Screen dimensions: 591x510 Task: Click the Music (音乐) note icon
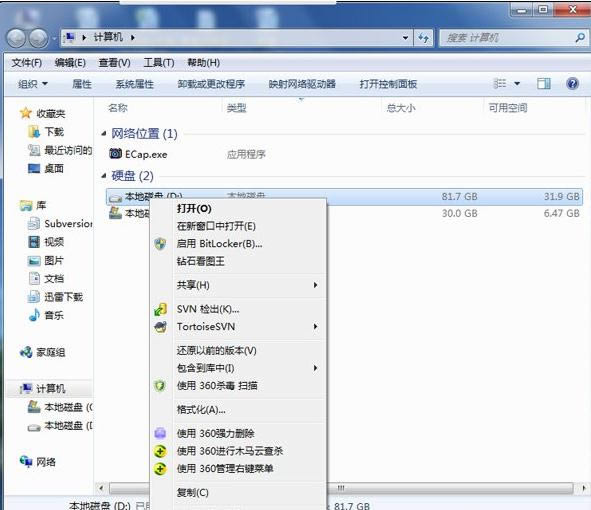(x=34, y=315)
